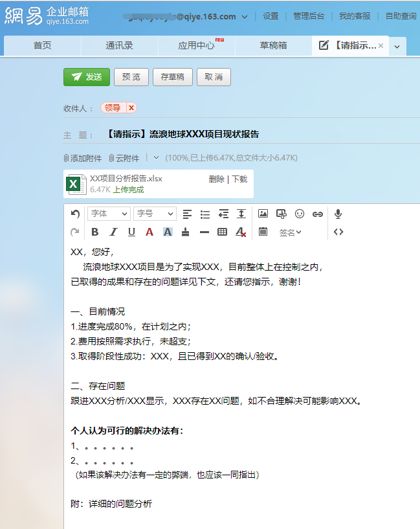This screenshot has height=529, width=420.
Task: Click 删除 to remove the attachment
Action: click(x=216, y=179)
